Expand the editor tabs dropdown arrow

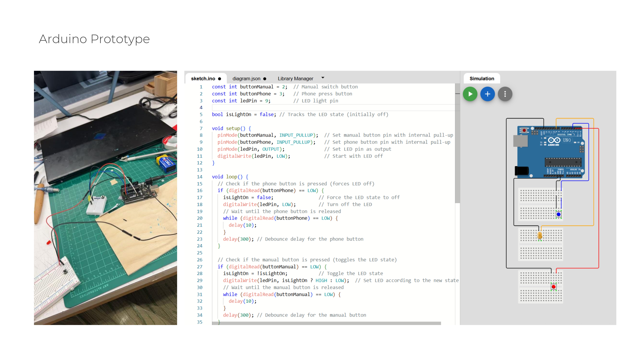(x=323, y=78)
